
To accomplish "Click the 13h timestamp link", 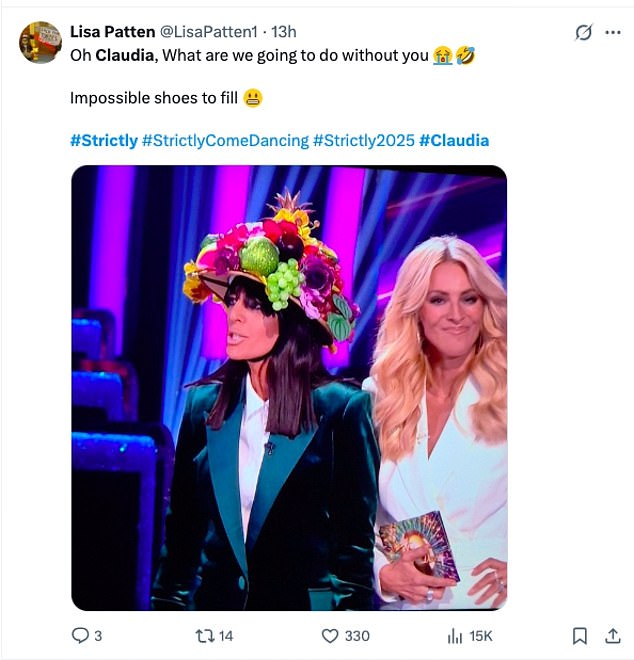I will [x=284, y=32].
